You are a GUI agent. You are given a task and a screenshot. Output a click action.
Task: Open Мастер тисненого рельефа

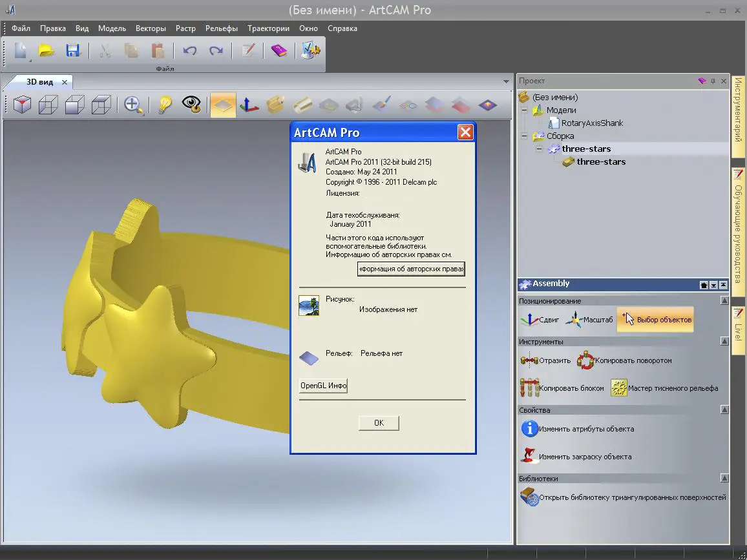pyautogui.click(x=664, y=388)
